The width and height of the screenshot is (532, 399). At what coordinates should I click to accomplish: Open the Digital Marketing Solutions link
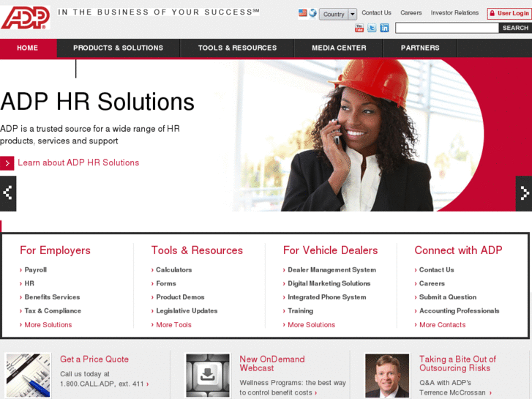pos(329,283)
